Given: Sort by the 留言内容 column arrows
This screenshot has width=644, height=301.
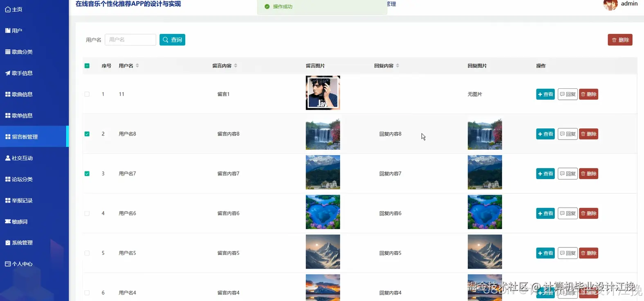Looking at the screenshot, I should (x=236, y=65).
